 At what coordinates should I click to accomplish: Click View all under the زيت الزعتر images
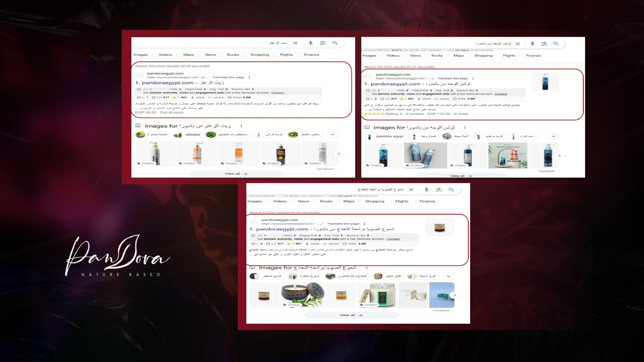click(236, 174)
